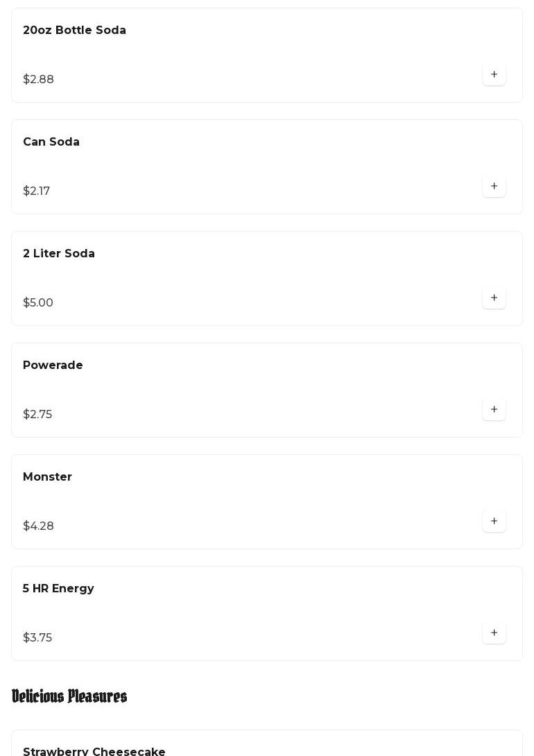The height and width of the screenshot is (756, 534).
Task: Add 20oz Bottle Soda using plus icon
Action: (494, 74)
